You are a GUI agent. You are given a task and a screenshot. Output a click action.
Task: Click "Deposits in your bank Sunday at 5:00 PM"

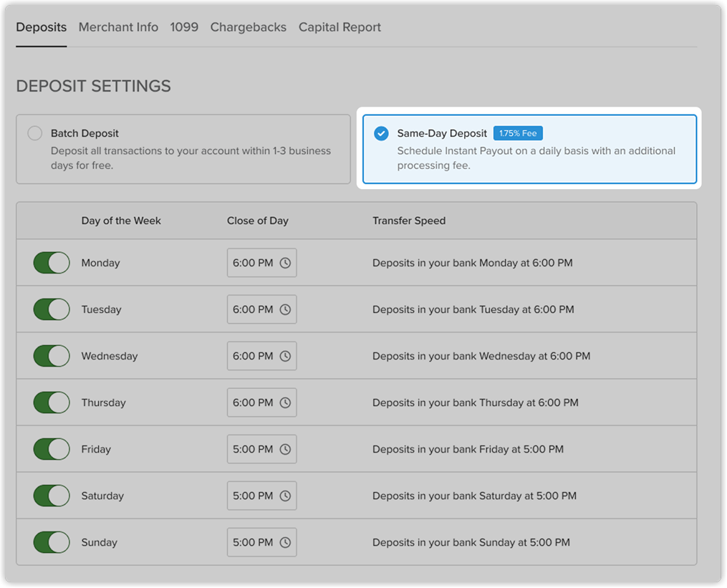click(471, 543)
